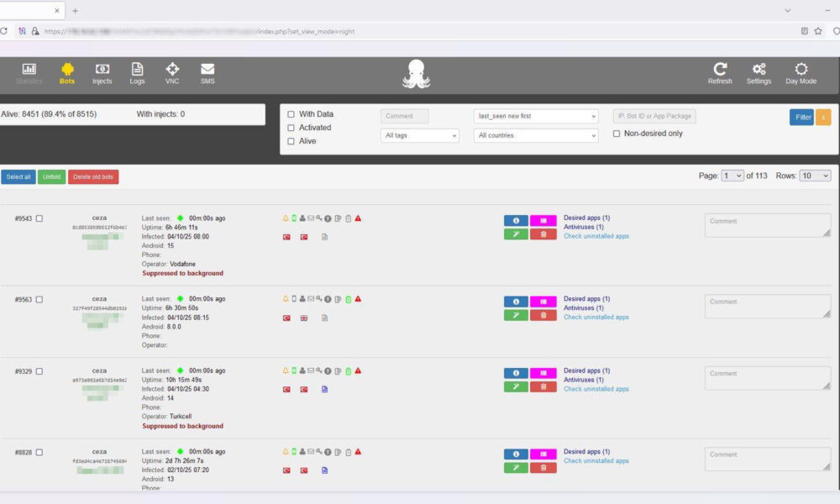Image resolution: width=840 pixels, height=504 pixels.
Task: Open the Logs document icon
Action: [x=137, y=71]
